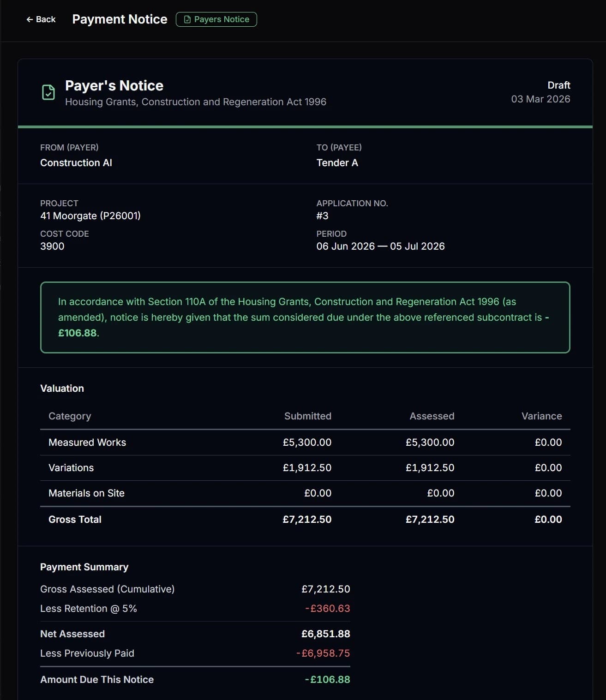Select the Net Assessed amount £6,851.88

(x=326, y=634)
